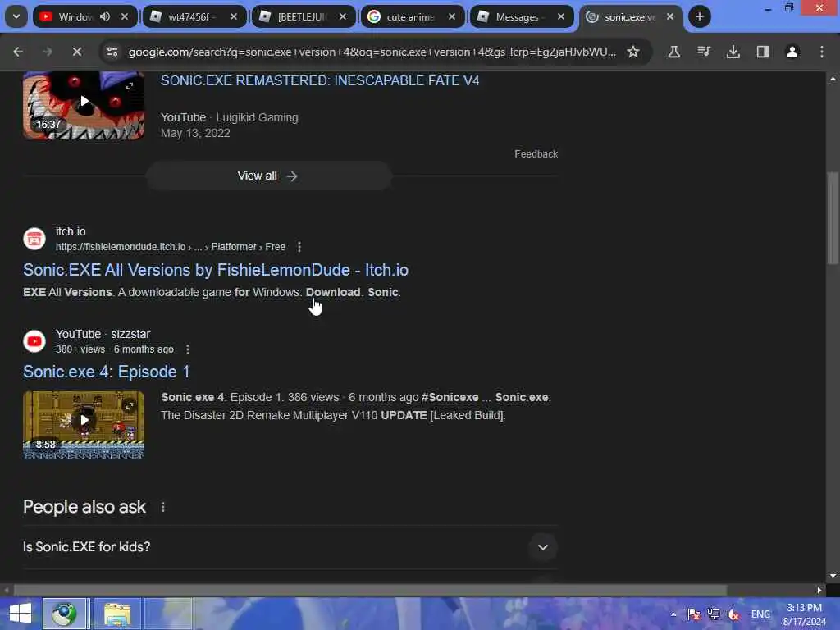This screenshot has height=630, width=840.
Task: Open media controls icon
Action: point(703,52)
